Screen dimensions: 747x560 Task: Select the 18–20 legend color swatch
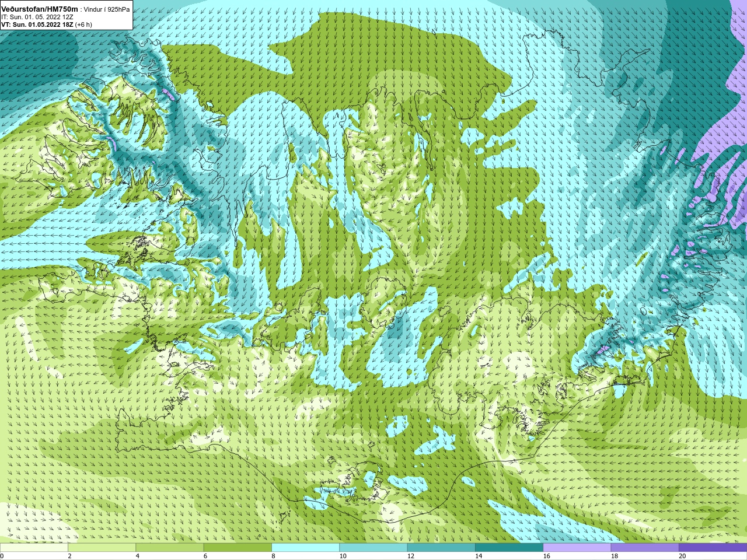[x=645, y=548]
